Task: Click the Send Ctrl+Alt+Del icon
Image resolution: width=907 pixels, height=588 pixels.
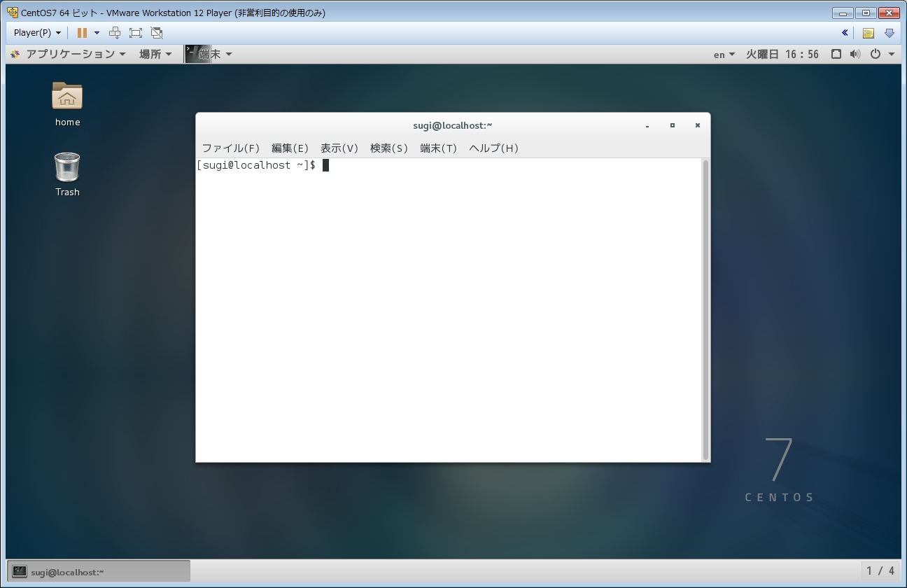Action: pyautogui.click(x=115, y=33)
